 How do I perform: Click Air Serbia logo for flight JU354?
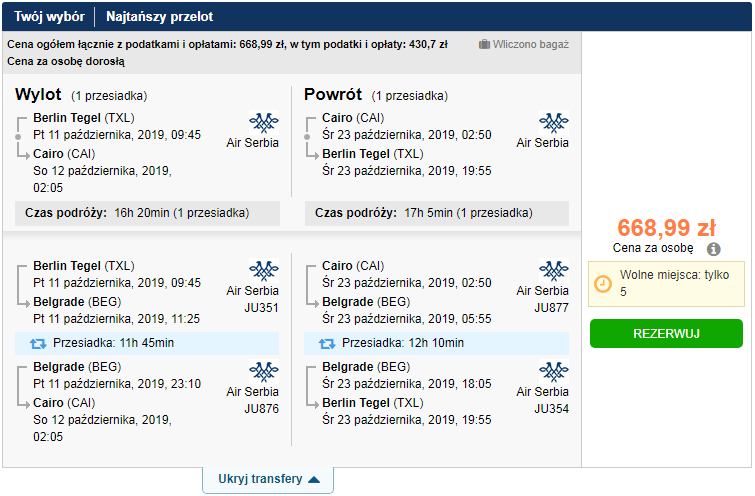click(x=554, y=371)
